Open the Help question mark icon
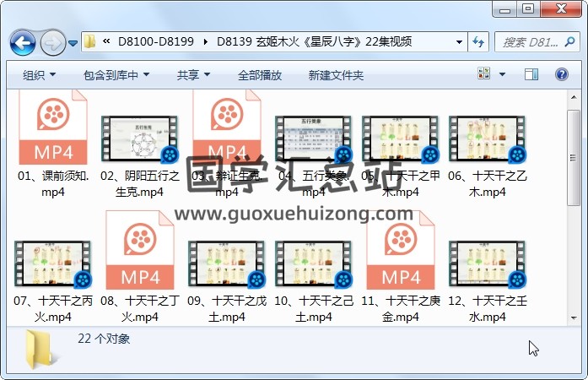Viewport: 588px width, 380px height. [561, 74]
